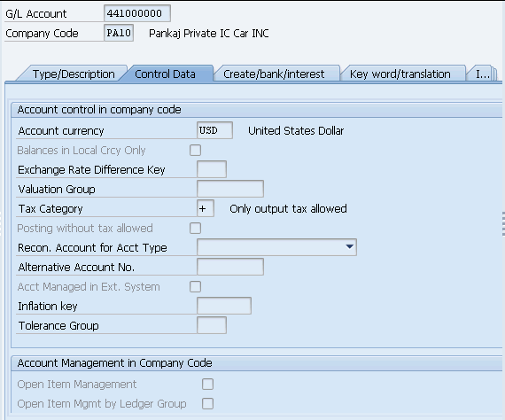Click 'Account control in company code' header
This screenshot has height=420, width=505.
[x=99, y=110]
